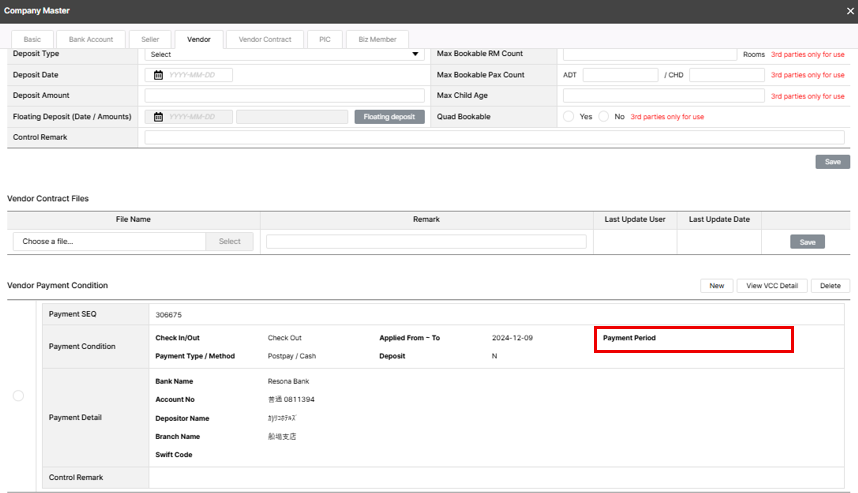Delete the selected payment condition
This screenshot has width=858, height=493.
tap(830, 286)
